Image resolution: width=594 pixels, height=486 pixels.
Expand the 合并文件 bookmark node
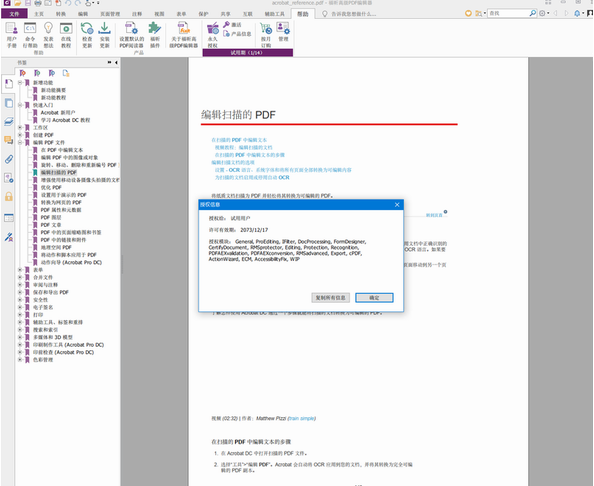coord(20,277)
